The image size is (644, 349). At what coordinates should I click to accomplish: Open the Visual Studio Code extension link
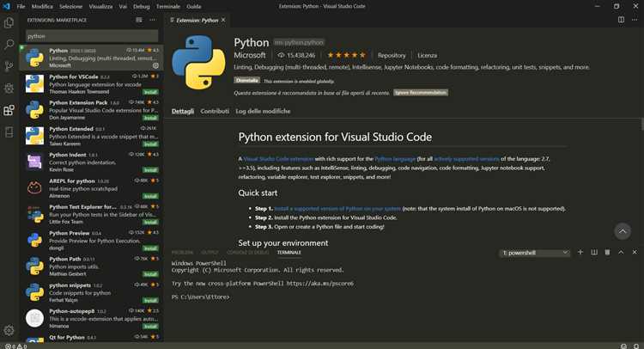point(278,159)
